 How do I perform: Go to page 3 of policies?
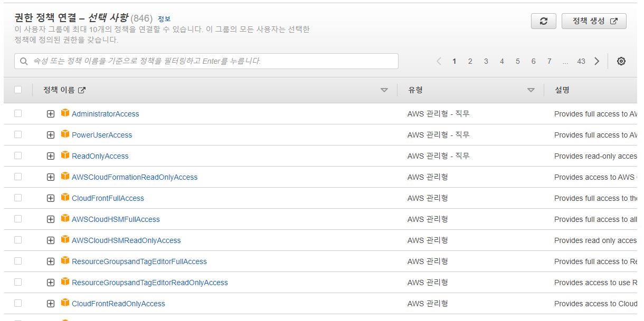(486, 61)
